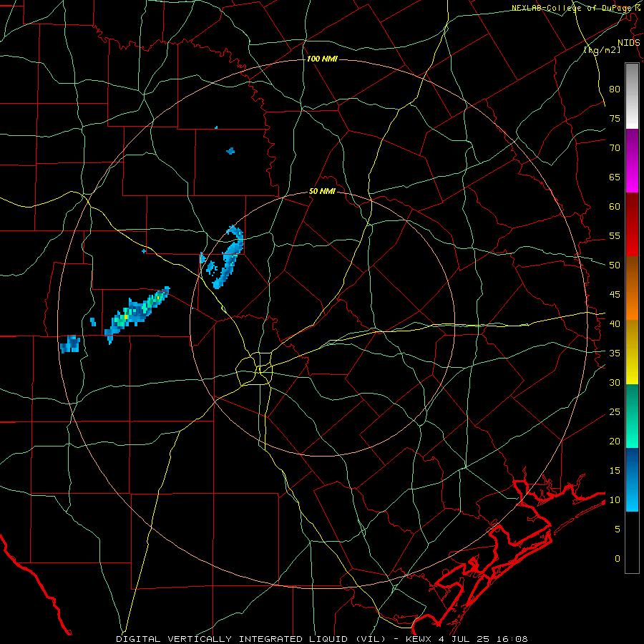Select the green segment of the color scale
The height and width of the screenshot is (644, 644).
coord(632,416)
